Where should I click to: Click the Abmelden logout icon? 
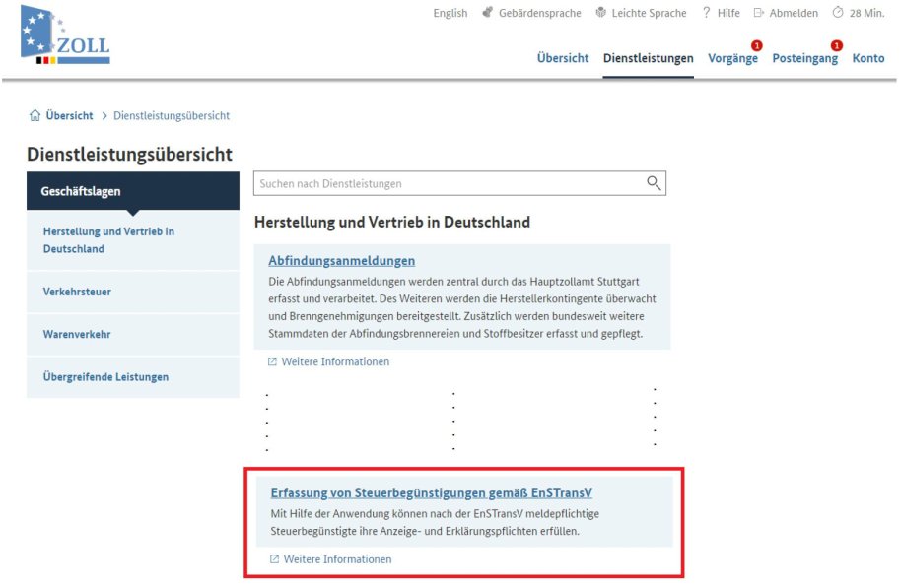(x=759, y=13)
